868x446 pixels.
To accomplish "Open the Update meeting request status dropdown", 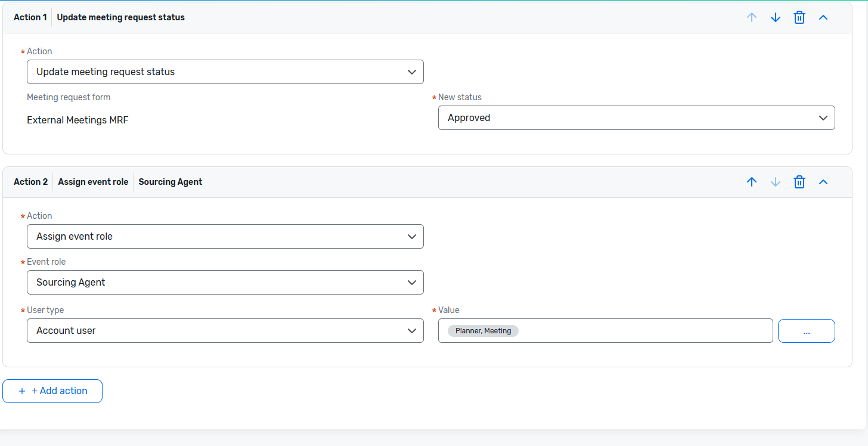I will point(225,72).
